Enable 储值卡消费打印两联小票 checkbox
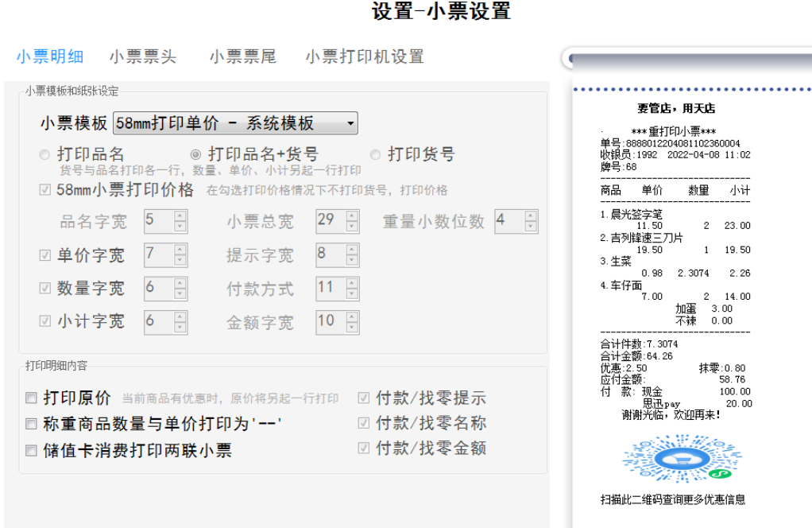This screenshot has width=812, height=528. (31, 451)
